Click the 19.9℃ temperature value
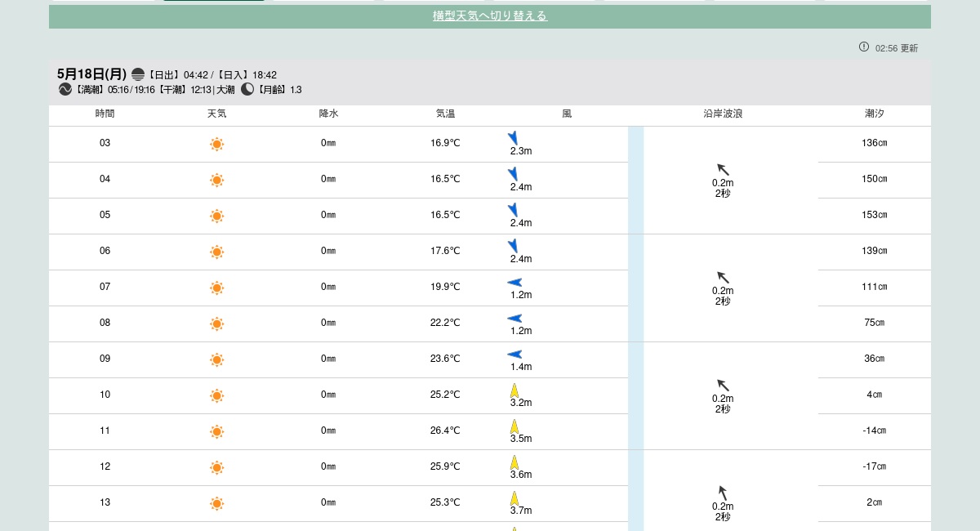980x531 pixels. [445, 288]
